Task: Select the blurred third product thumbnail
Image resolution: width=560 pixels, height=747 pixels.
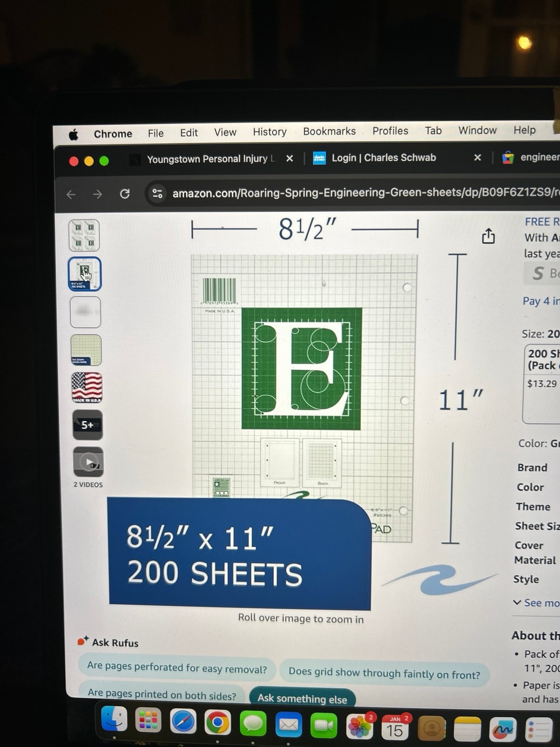Action: pyautogui.click(x=85, y=312)
